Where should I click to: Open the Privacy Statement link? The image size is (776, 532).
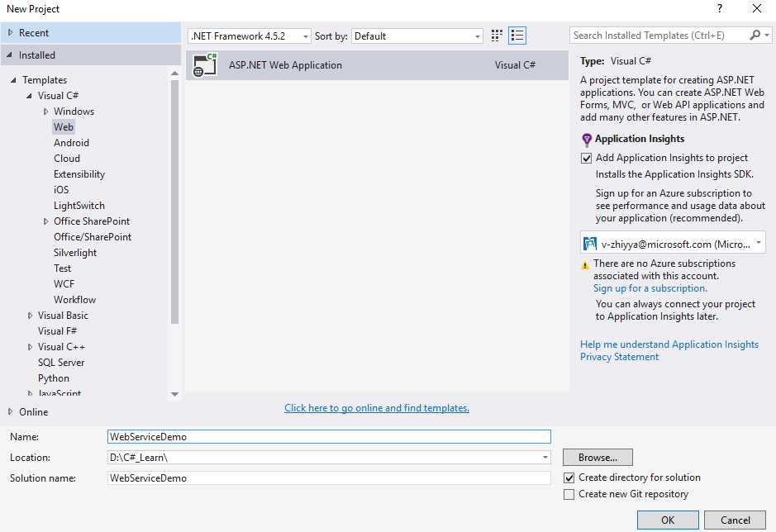(619, 357)
